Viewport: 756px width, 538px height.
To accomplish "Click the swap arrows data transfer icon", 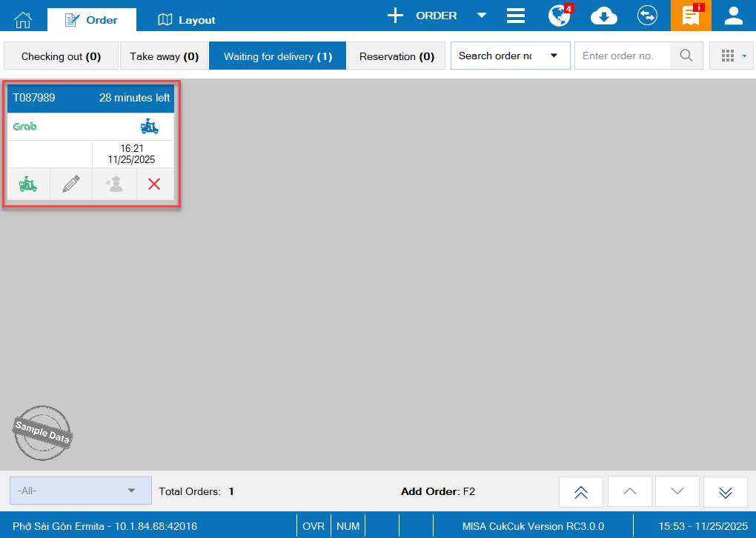I will (647, 16).
